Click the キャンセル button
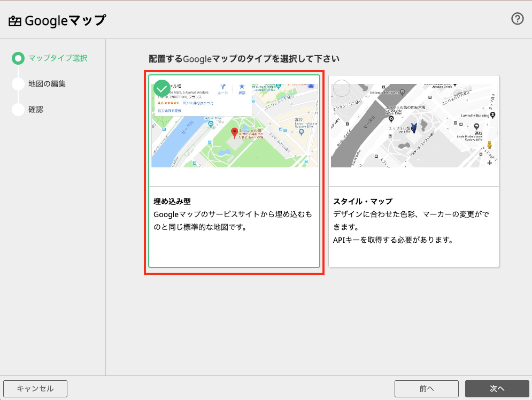Screen dimensions: 532x400 click(35, 388)
